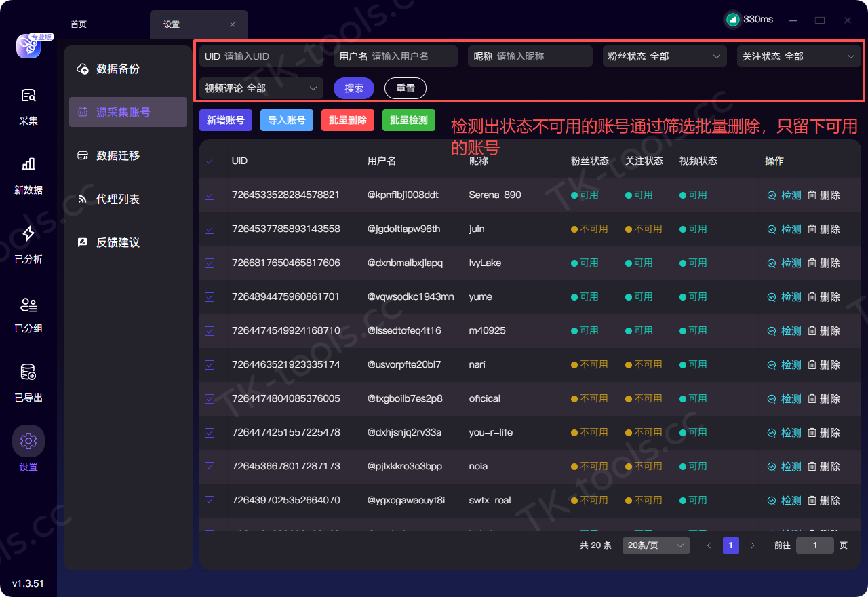The image size is (868, 597).
Task: Uncheck the checkbox for the IvyLake row
Action: click(x=210, y=263)
